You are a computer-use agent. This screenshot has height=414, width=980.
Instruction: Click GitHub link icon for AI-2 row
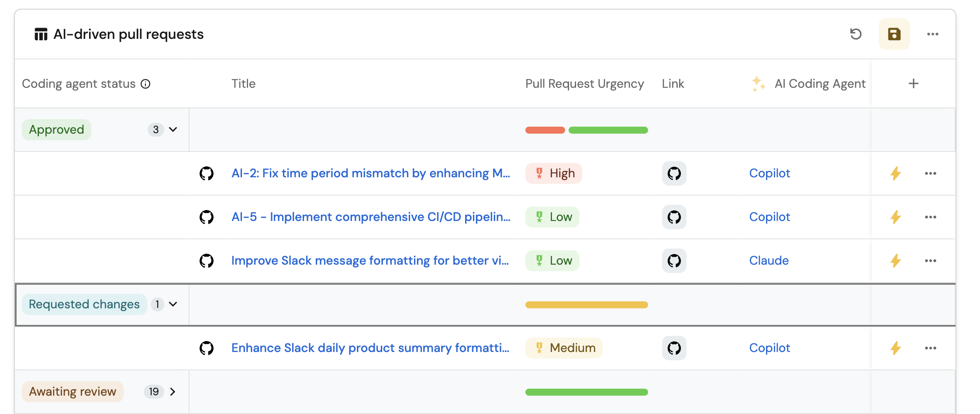click(674, 173)
